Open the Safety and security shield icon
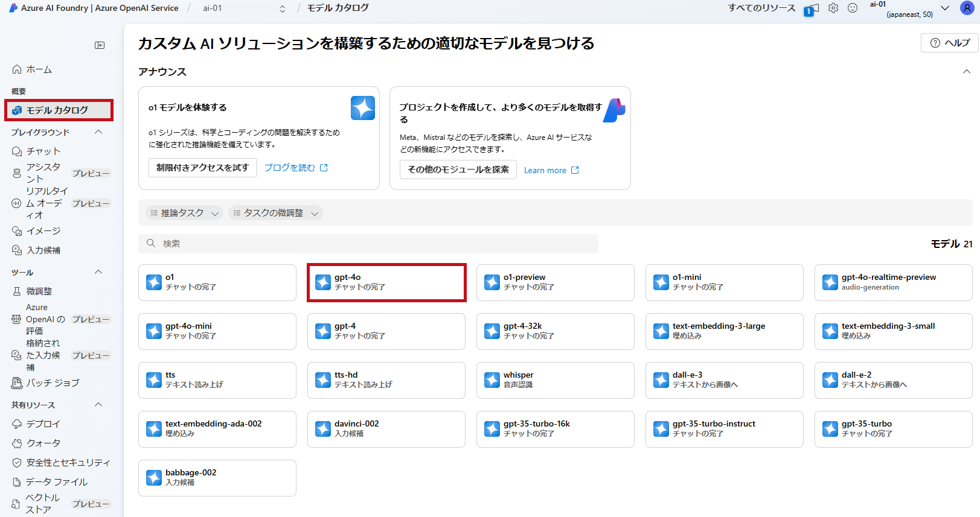Screen dimensions: 980x517 (17, 463)
